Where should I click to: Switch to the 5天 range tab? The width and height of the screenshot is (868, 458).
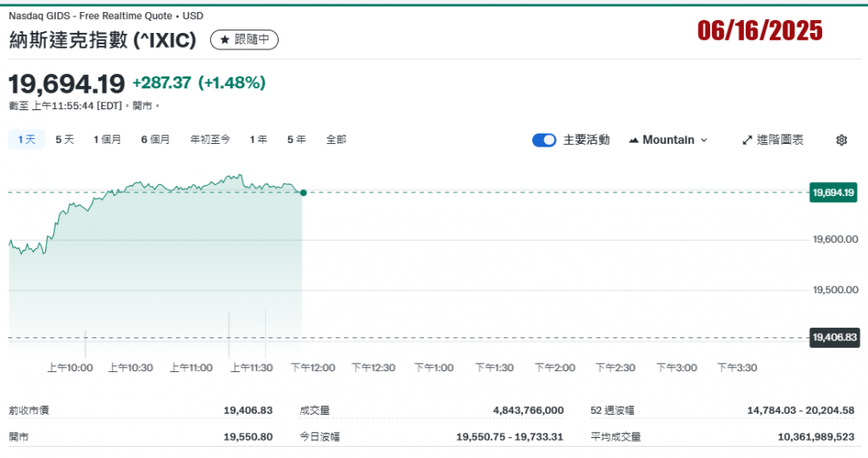pos(65,140)
